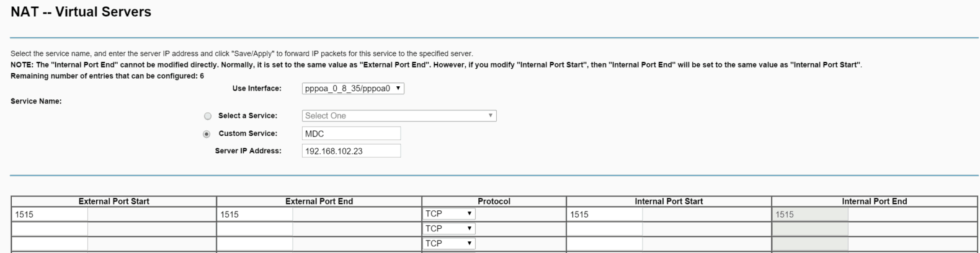Image resolution: width=980 pixels, height=253 pixels.
Task: Click the Server IP Address field
Action: click(x=351, y=151)
